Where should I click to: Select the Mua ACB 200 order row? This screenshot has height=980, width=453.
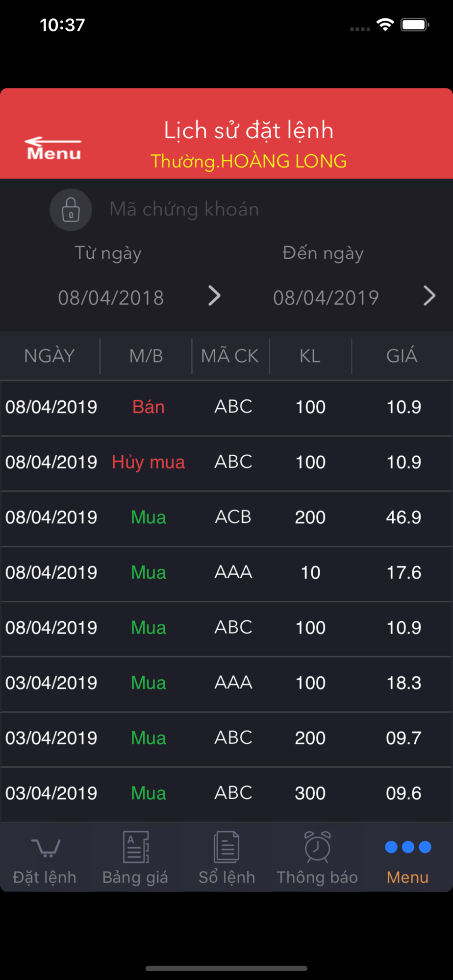pyautogui.click(x=226, y=517)
